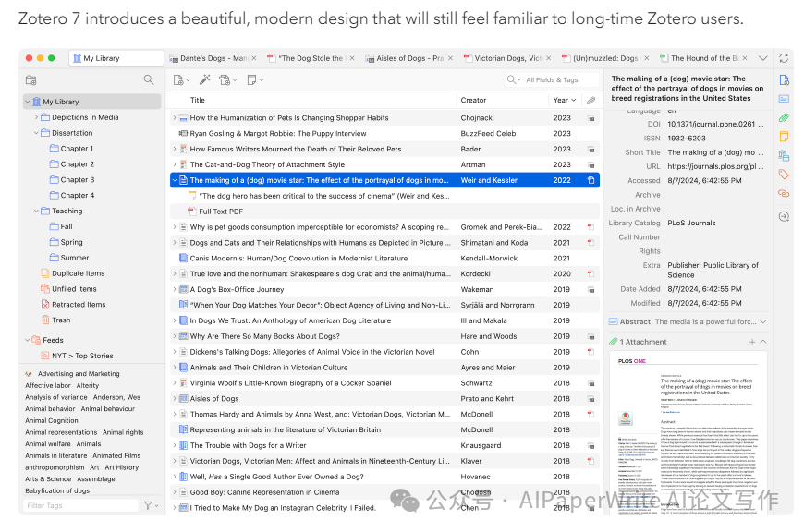Collapse the My Library tree node
This screenshot has width=804, height=532.
coord(27,102)
